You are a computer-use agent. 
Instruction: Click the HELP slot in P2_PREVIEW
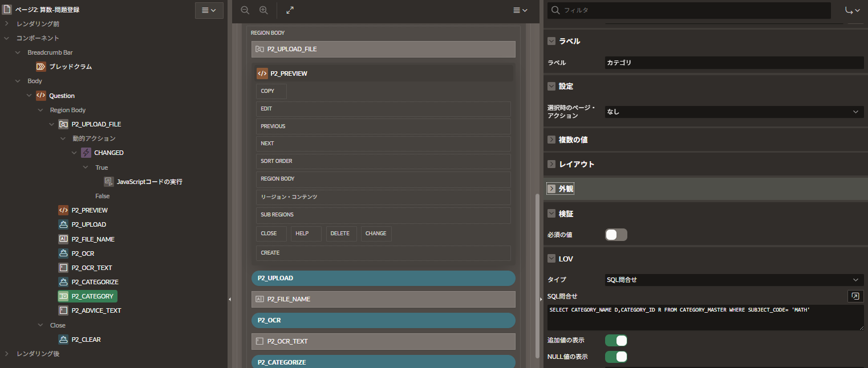point(306,234)
